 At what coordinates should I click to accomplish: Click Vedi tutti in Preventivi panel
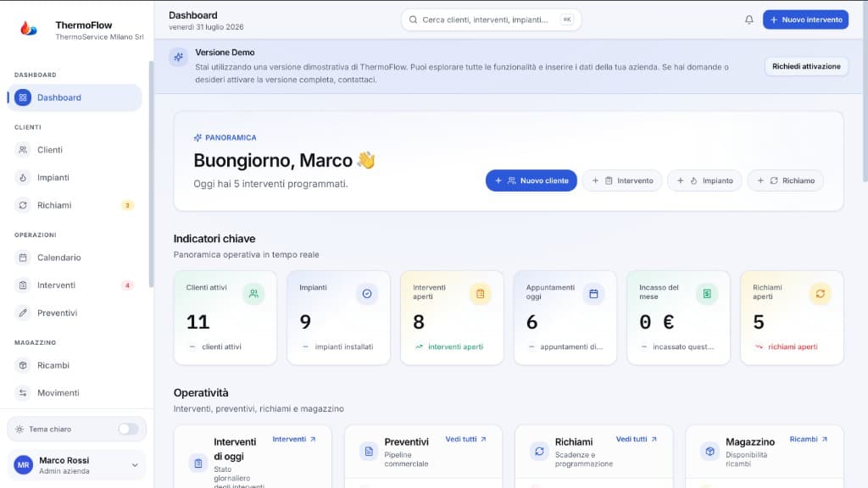point(466,440)
